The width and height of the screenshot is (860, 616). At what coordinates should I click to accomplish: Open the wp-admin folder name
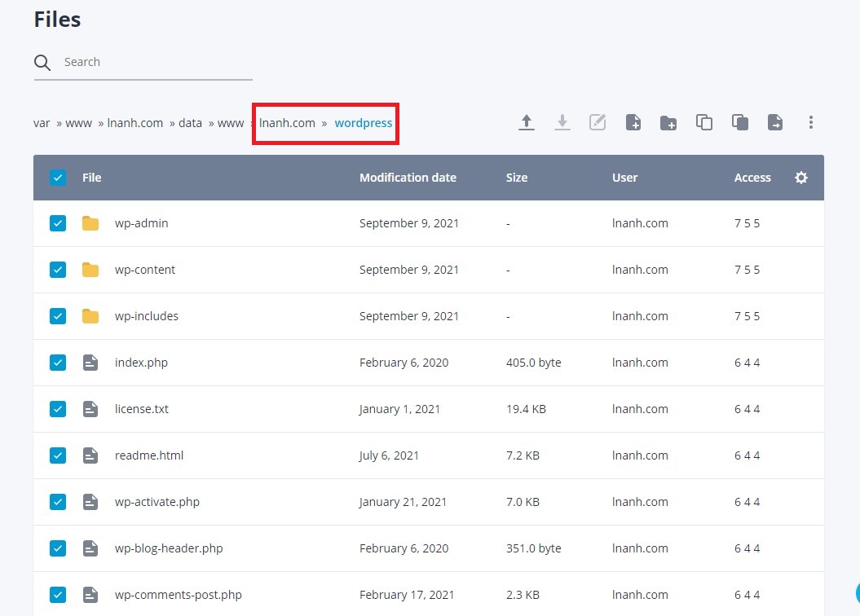(x=142, y=223)
